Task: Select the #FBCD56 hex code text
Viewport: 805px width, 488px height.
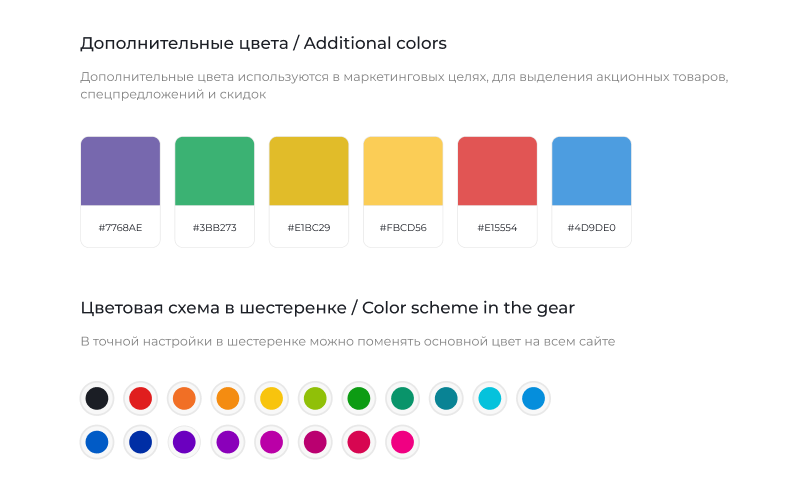Action: pyautogui.click(x=403, y=228)
